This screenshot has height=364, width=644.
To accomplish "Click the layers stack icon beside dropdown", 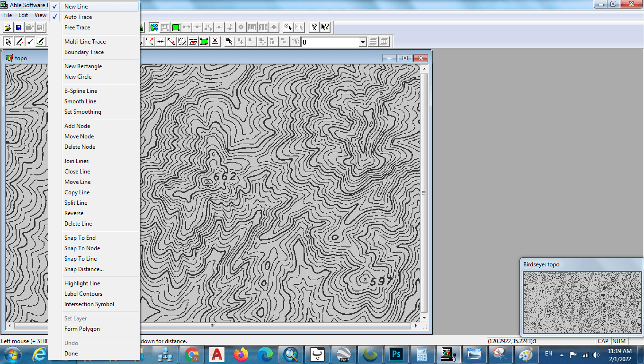I will [x=374, y=42].
